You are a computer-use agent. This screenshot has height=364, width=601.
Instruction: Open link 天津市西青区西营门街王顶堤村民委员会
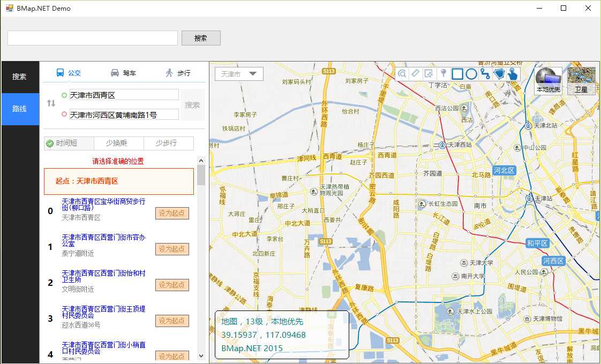tap(103, 312)
